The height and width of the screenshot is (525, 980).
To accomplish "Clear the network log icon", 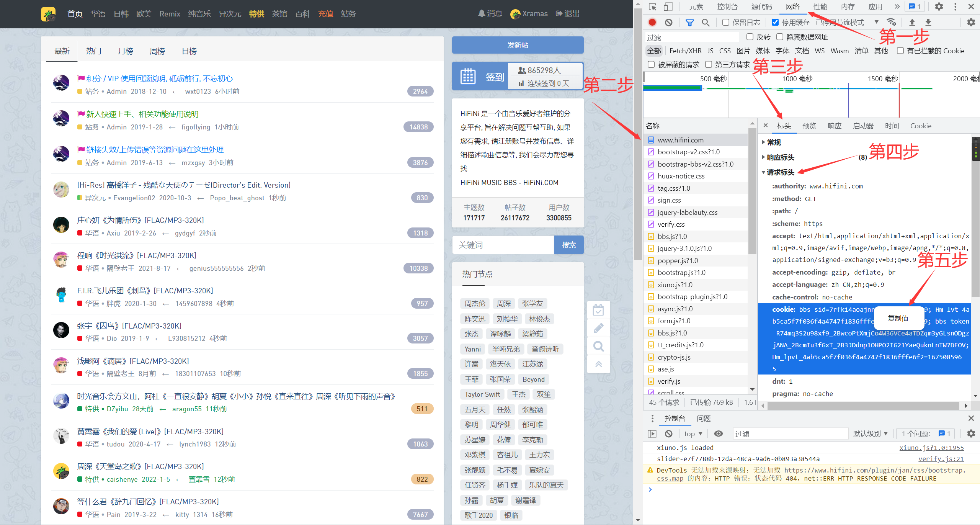I will 668,23.
